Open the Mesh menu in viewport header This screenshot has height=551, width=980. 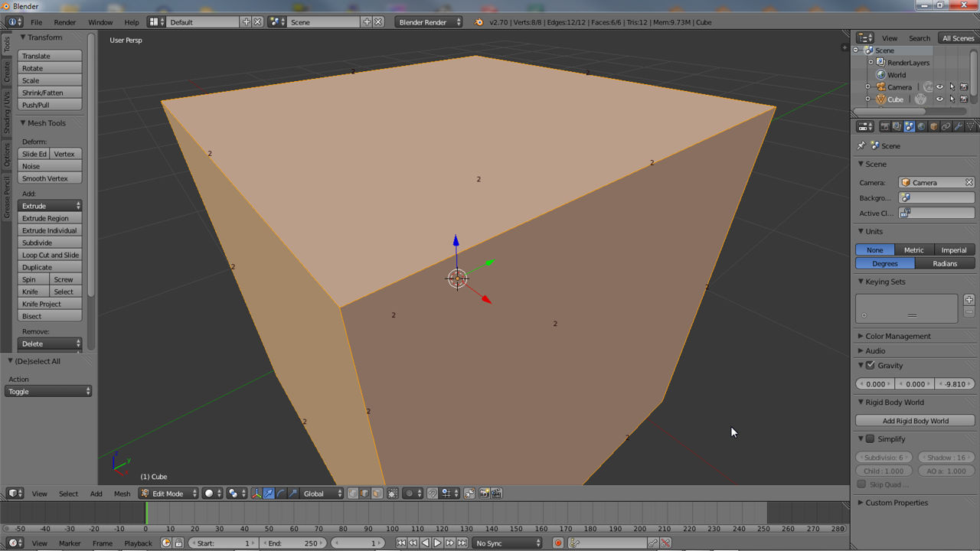pos(122,494)
